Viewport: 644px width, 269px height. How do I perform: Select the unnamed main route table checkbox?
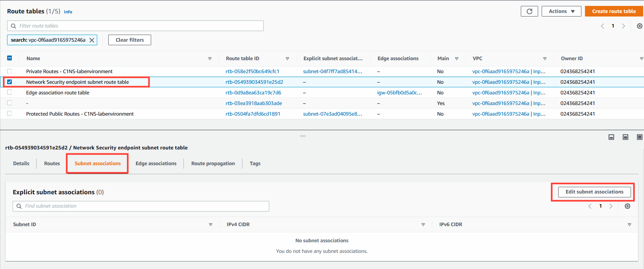pyautogui.click(x=9, y=103)
